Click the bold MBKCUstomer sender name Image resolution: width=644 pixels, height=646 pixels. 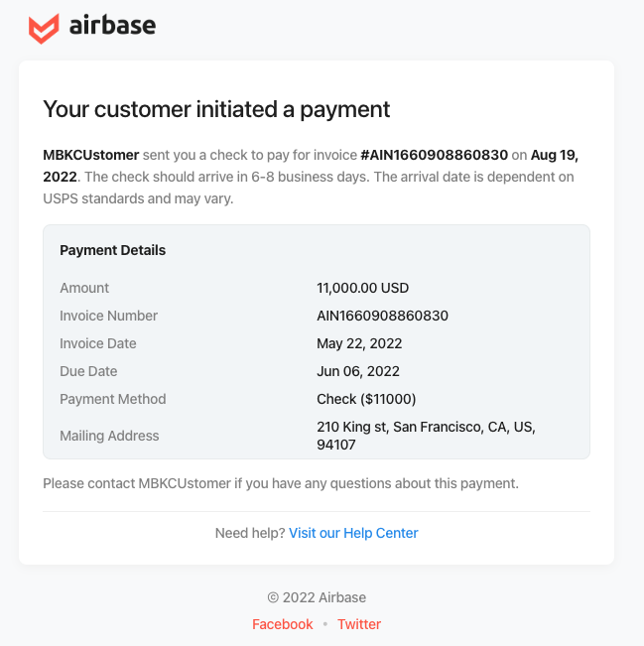(91, 155)
